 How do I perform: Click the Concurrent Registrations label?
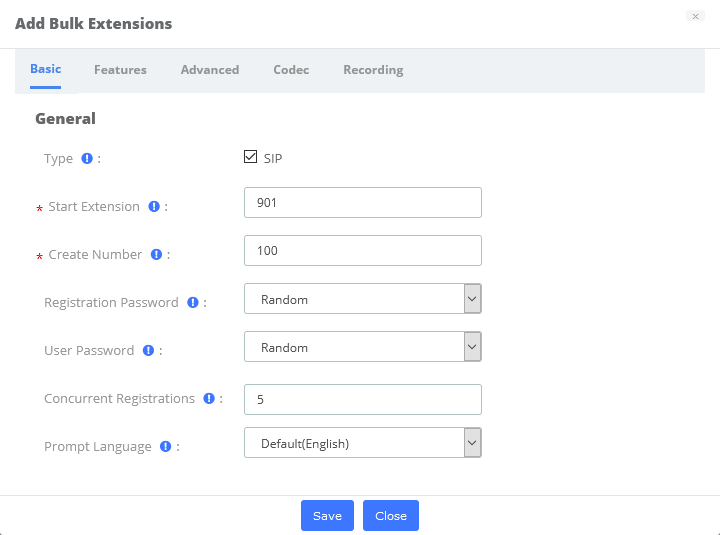pos(119,399)
